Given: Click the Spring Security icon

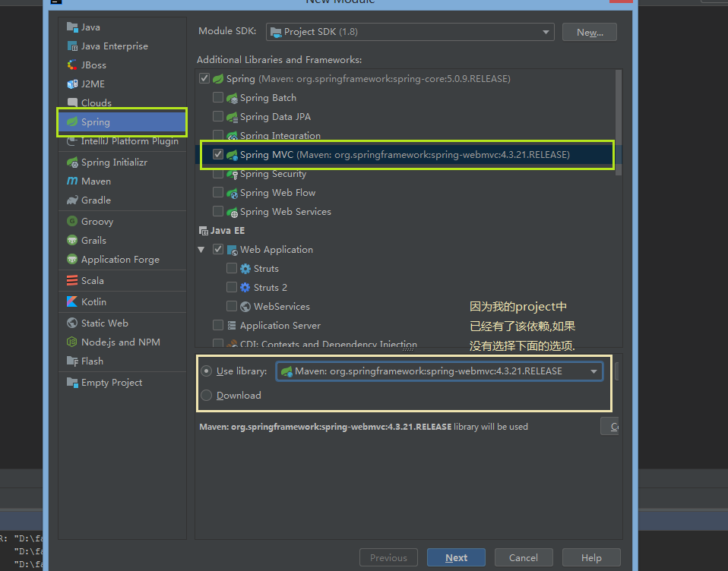Looking at the screenshot, I should (232, 175).
